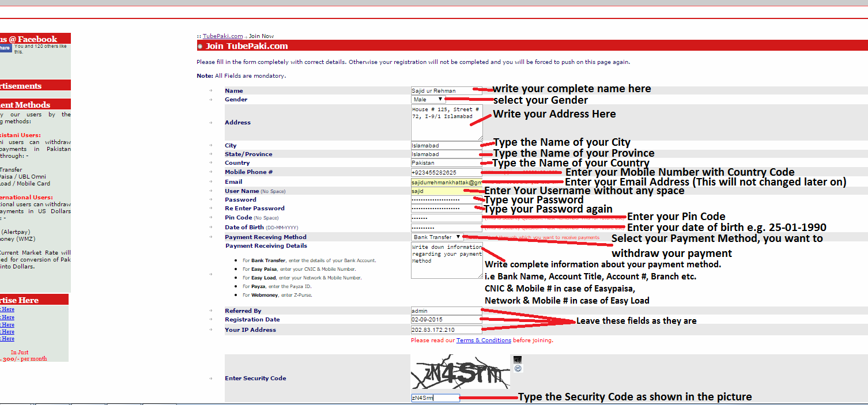Screen dimensions: 868x405
Task: Focus the Date of Birth input
Action: (446, 228)
